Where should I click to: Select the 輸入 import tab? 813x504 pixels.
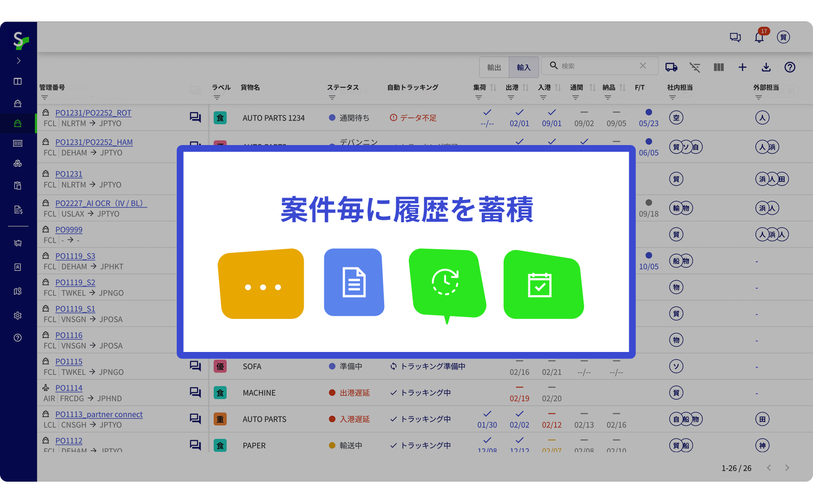point(524,67)
